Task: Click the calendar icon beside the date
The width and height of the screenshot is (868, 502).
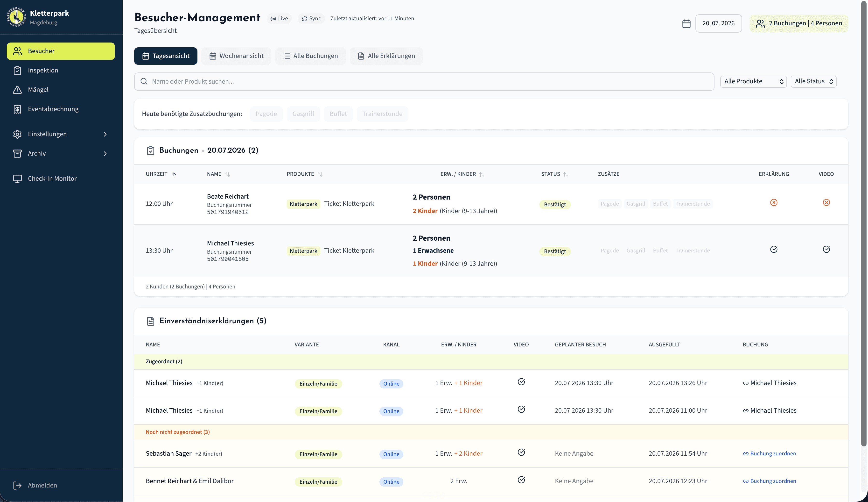Action: tap(686, 23)
